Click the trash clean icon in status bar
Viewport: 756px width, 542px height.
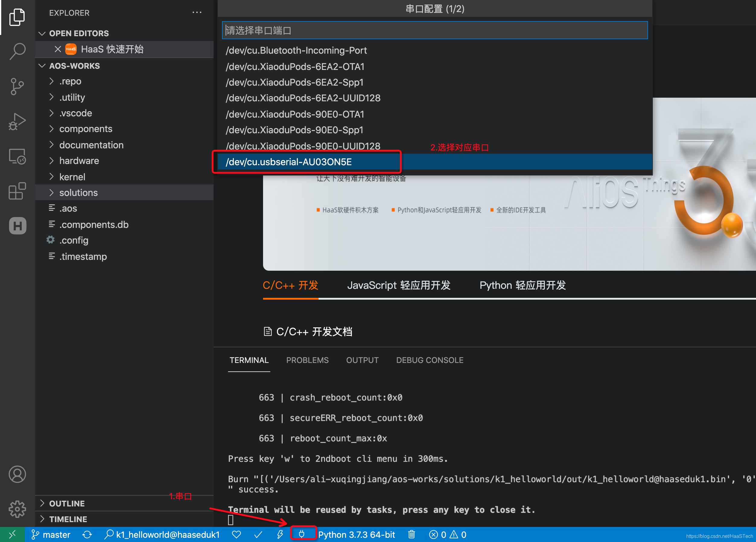point(411,534)
